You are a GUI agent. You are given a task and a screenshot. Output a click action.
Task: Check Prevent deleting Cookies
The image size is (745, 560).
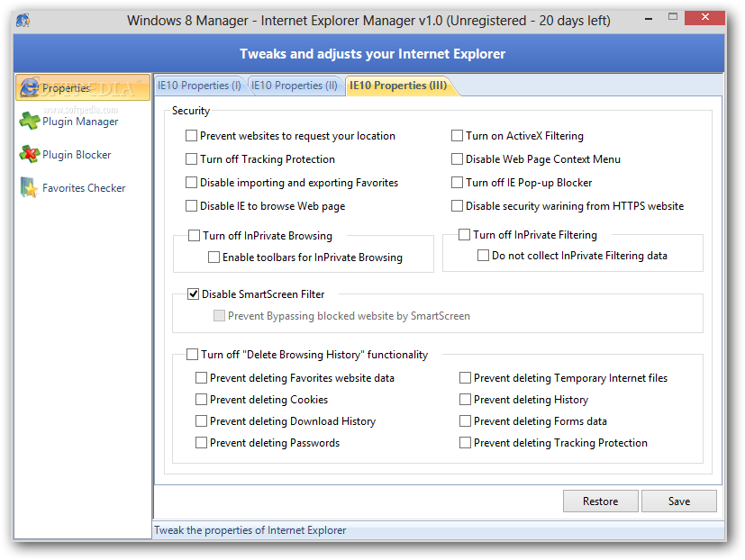[202, 400]
